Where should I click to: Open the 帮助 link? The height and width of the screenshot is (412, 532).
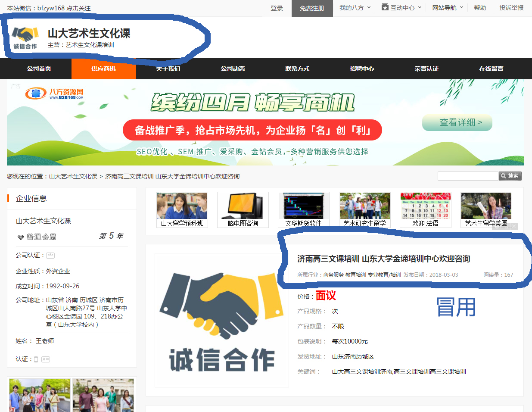tap(480, 8)
